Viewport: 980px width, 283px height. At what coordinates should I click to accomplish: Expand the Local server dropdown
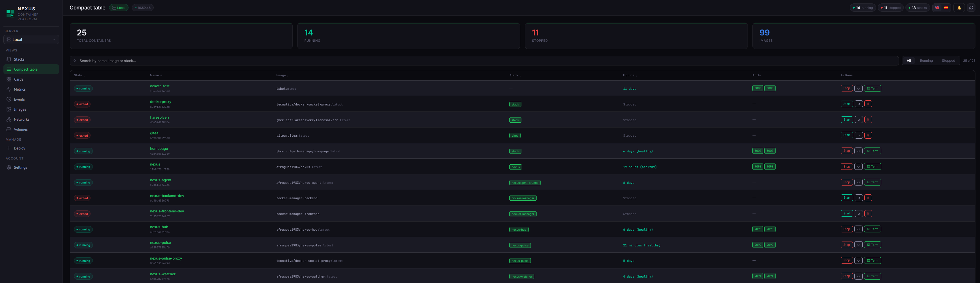tap(31, 40)
